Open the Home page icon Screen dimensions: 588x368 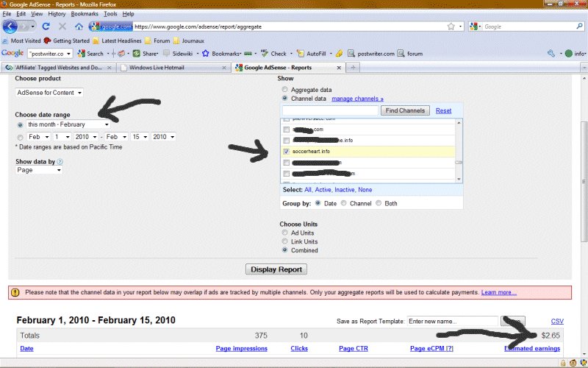[x=79, y=26]
